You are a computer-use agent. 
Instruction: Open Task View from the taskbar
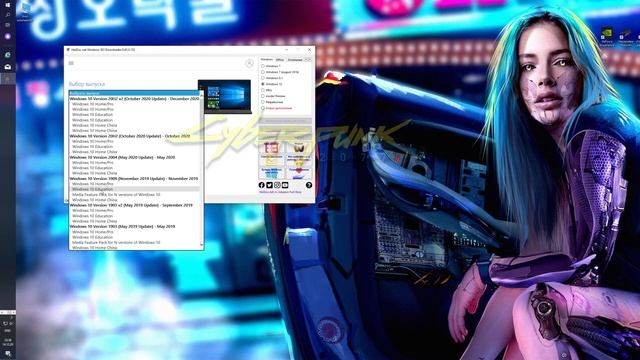pyautogui.click(x=8, y=25)
